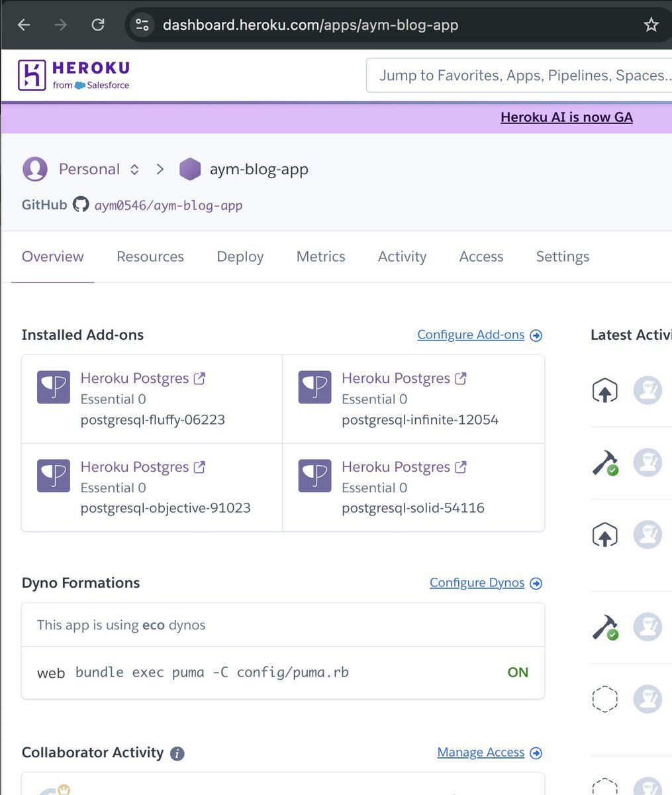Click arrow icon beside Configure Dynos
Viewport: 672px width, 795px height.
536,583
